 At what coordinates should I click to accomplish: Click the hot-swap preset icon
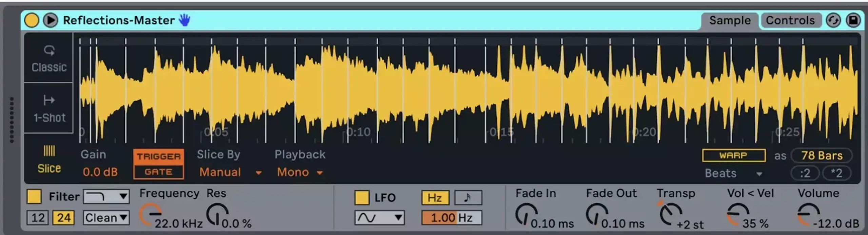(x=833, y=20)
